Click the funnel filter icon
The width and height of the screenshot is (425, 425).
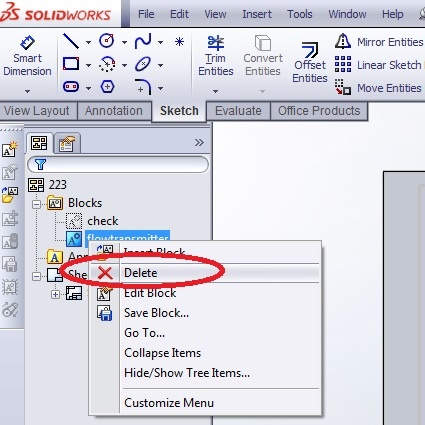(x=40, y=164)
